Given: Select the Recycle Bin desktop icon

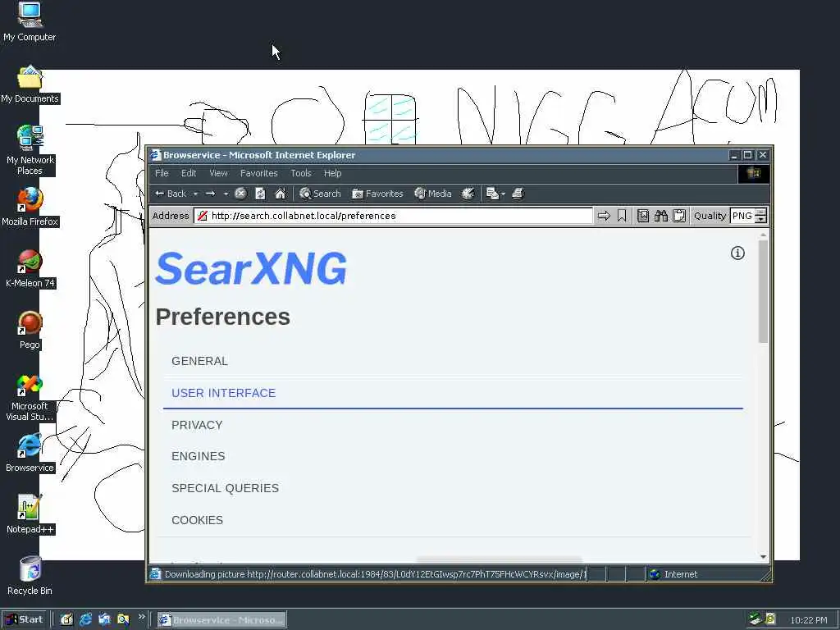Looking at the screenshot, I should (30, 577).
